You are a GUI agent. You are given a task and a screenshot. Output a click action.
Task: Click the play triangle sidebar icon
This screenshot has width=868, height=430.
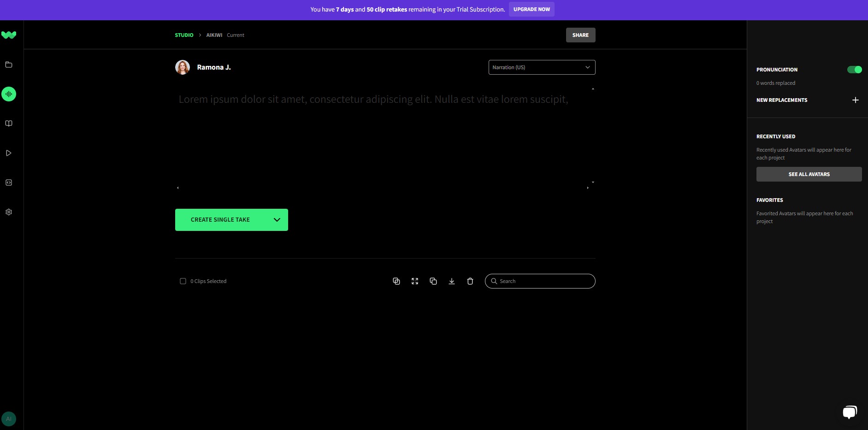9,153
